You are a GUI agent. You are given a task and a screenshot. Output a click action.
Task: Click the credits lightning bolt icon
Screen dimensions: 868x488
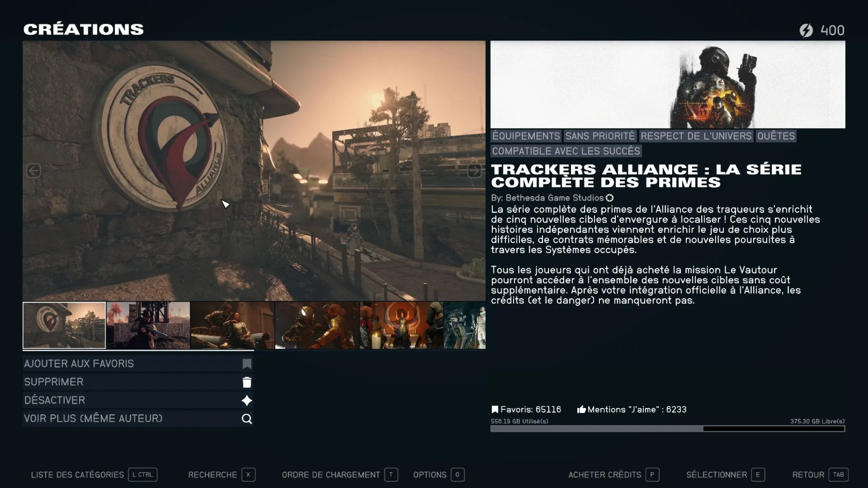pyautogui.click(x=806, y=30)
